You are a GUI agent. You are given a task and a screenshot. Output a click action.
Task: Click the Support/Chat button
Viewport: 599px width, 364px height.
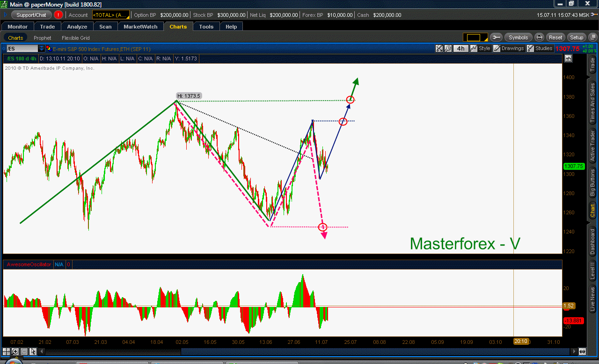pyautogui.click(x=31, y=15)
